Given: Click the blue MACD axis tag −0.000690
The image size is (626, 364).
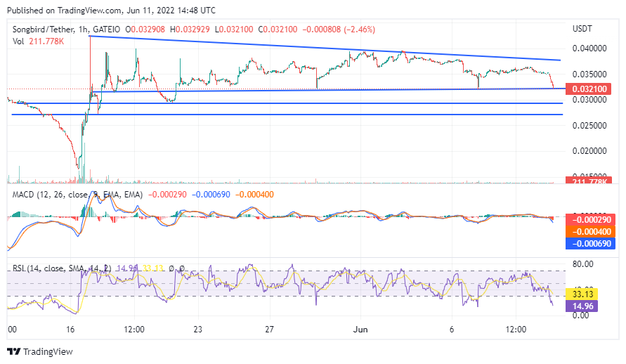Looking at the screenshot, I should point(589,243).
